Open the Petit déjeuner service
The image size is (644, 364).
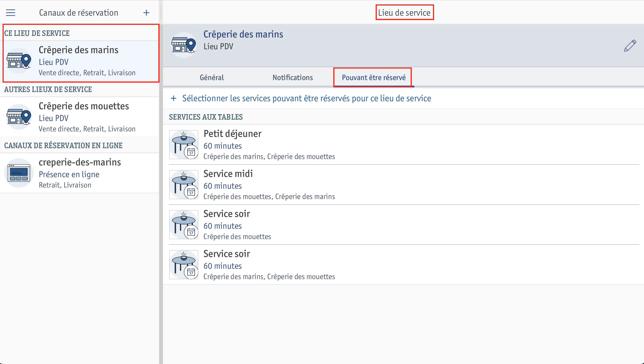pos(403,144)
